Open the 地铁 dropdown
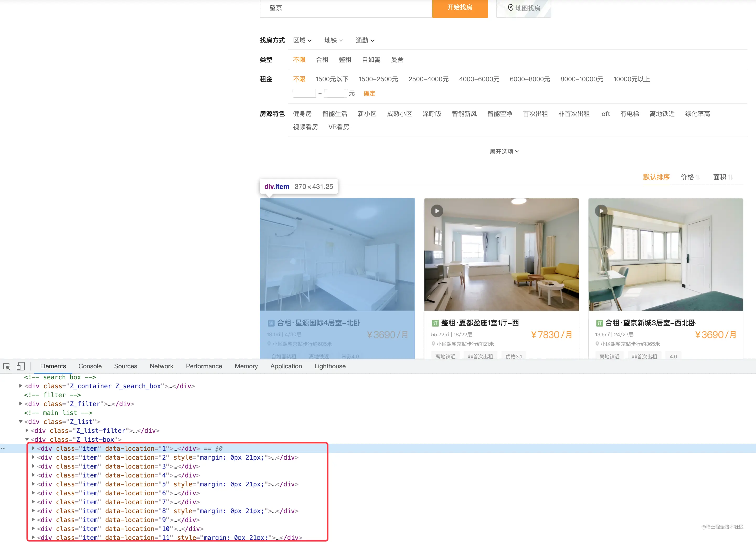756x542 pixels. click(334, 40)
